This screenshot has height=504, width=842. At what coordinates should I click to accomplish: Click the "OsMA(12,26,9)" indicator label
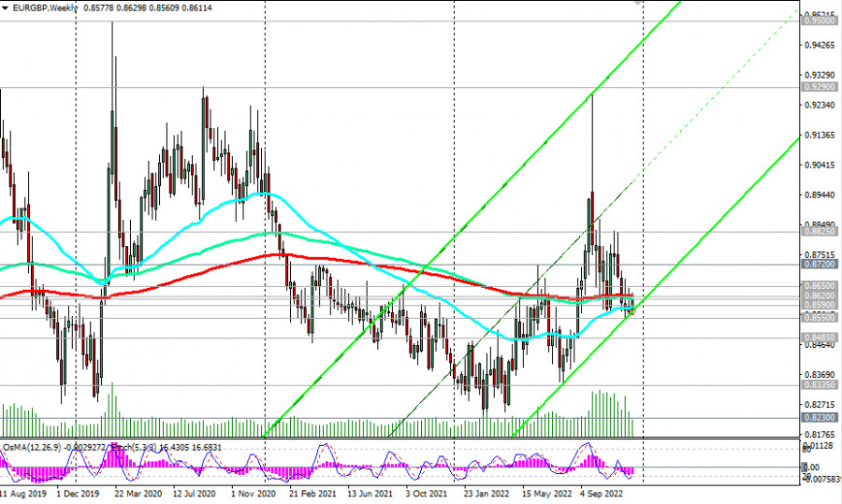coord(31,448)
